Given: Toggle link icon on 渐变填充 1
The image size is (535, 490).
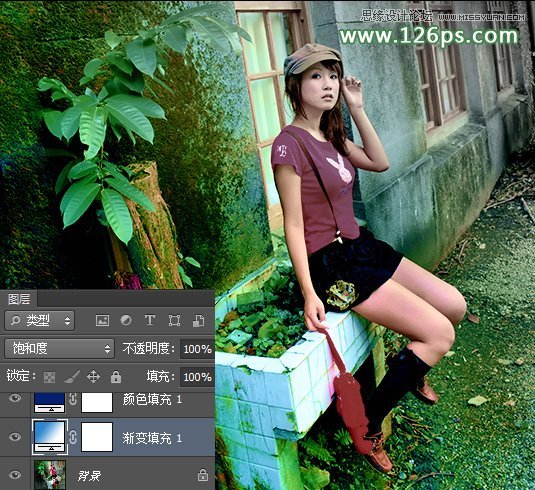Looking at the screenshot, I should click(x=73, y=437).
